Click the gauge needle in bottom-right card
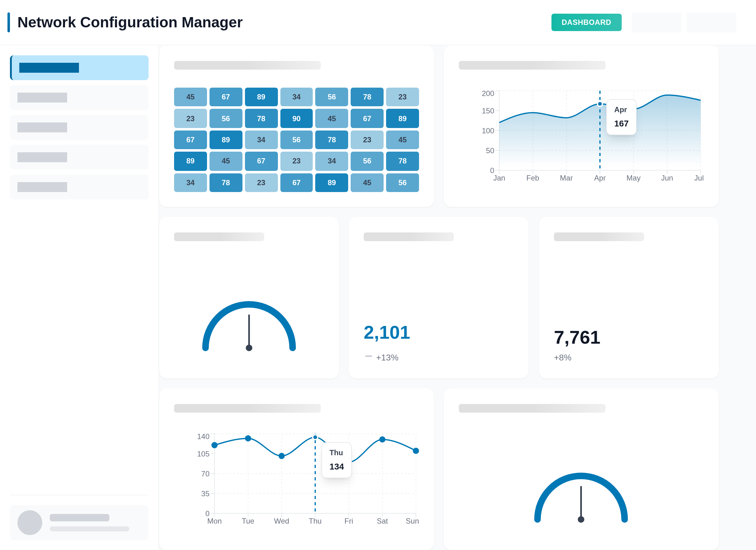The image size is (756, 550). pos(581,503)
